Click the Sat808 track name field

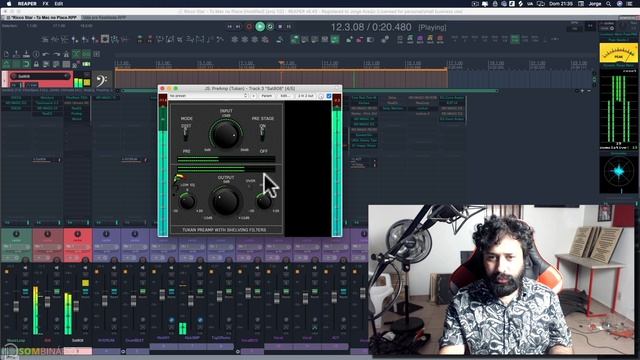pos(41,76)
